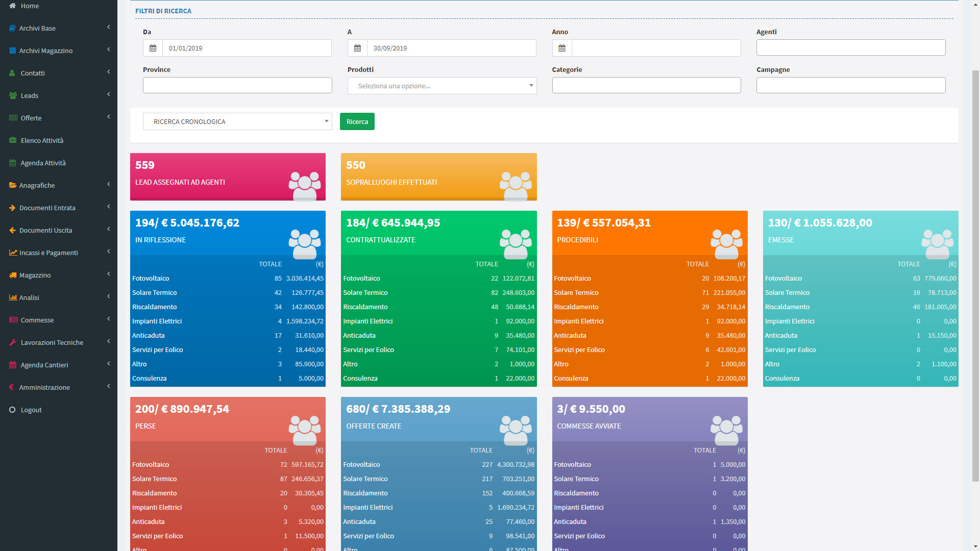980x551 pixels.
Task: Click Impianti Elettrici row in Offerte Create
Action: tap(439, 507)
